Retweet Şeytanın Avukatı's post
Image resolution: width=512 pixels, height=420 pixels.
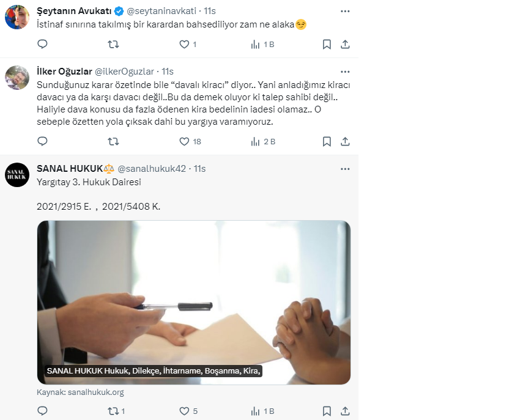(x=113, y=44)
